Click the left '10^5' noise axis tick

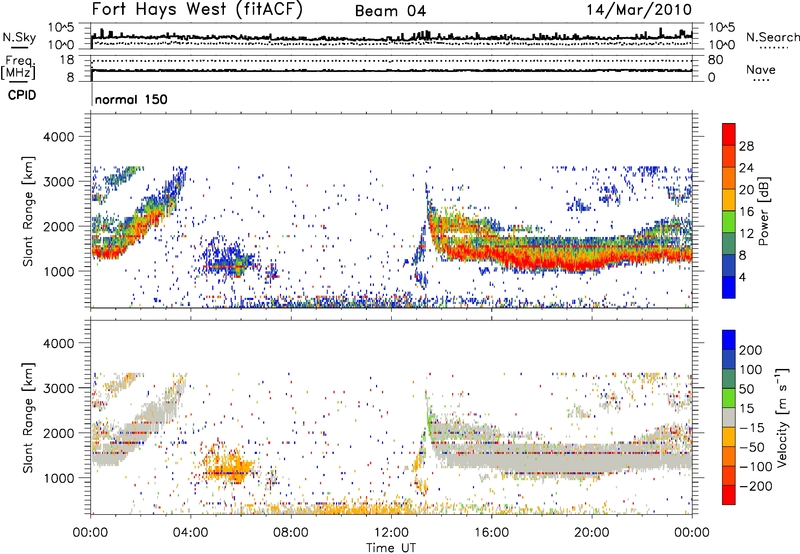pyautogui.click(x=61, y=28)
